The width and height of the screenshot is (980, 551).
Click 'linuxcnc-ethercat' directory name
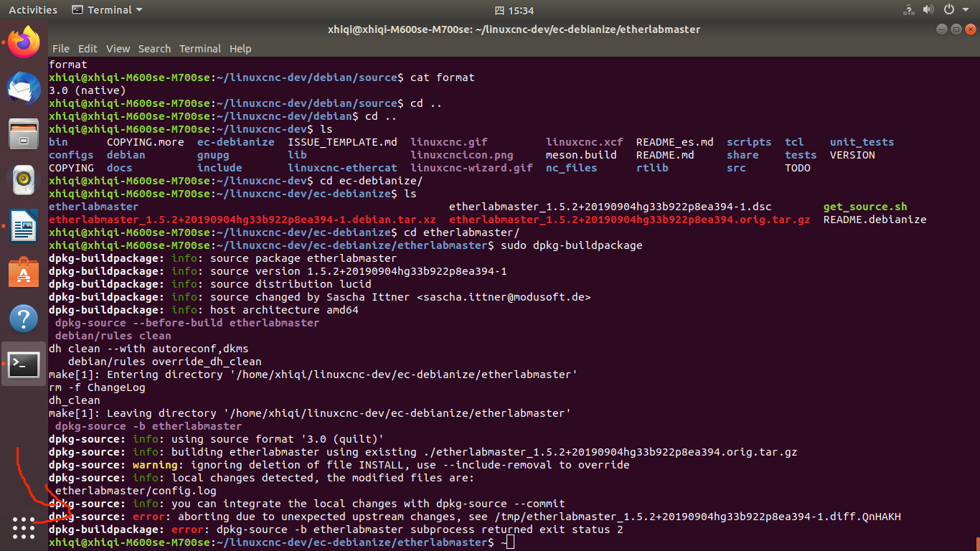pos(342,168)
